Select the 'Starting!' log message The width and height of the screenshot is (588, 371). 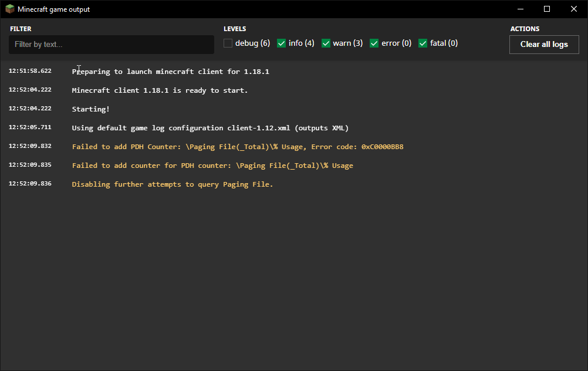click(90, 109)
